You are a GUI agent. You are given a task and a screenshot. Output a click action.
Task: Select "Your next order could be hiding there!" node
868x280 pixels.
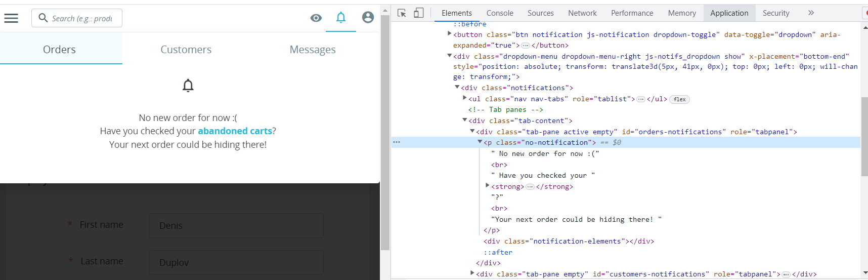[577, 219]
